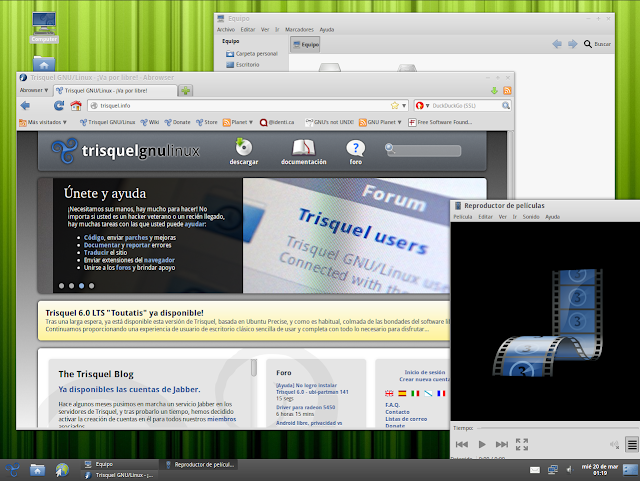The image size is (640, 481).
Task: Launch web browser from taskbar globe
Action: pyautogui.click(x=62, y=470)
